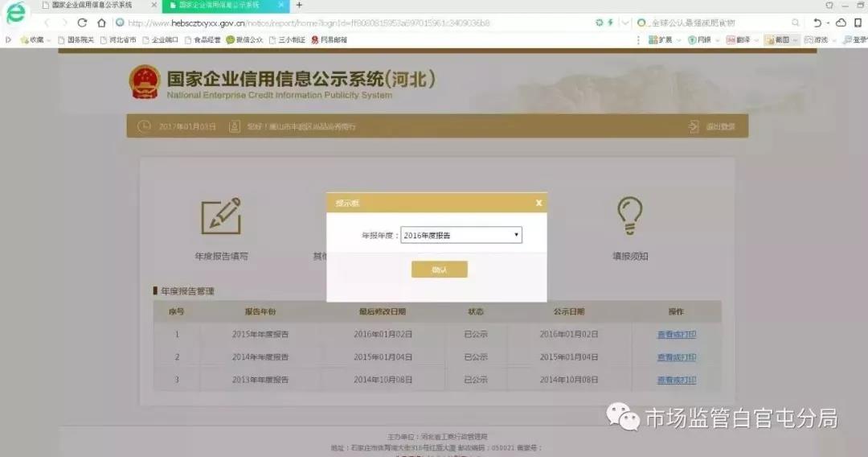Click 查看或打印 for 2013年度报告
868x457 pixels.
tap(676, 380)
